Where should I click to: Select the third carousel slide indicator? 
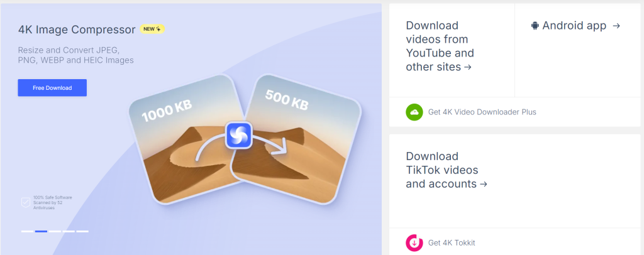click(55, 231)
